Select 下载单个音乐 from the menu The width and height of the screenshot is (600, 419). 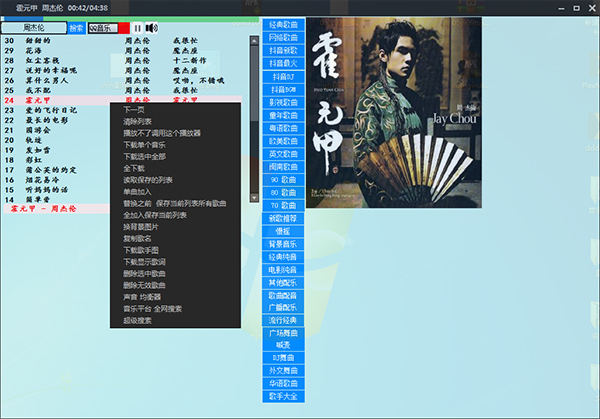pos(144,145)
